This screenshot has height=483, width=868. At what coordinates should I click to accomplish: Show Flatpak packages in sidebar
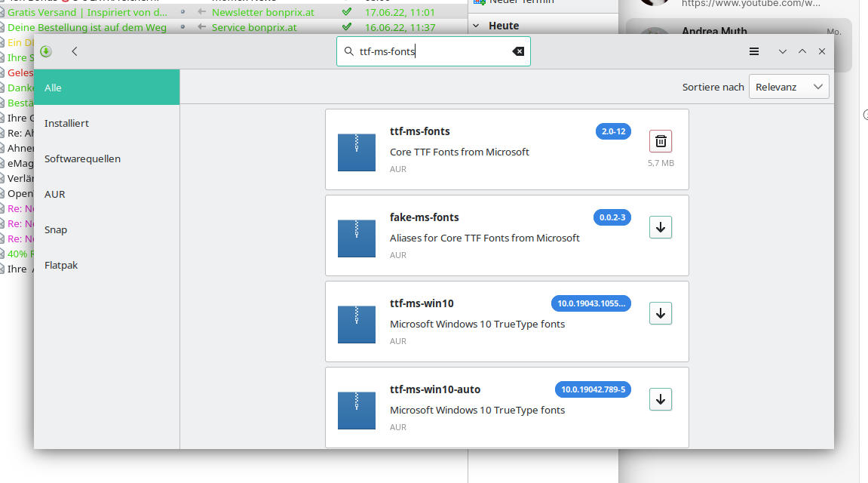click(61, 265)
